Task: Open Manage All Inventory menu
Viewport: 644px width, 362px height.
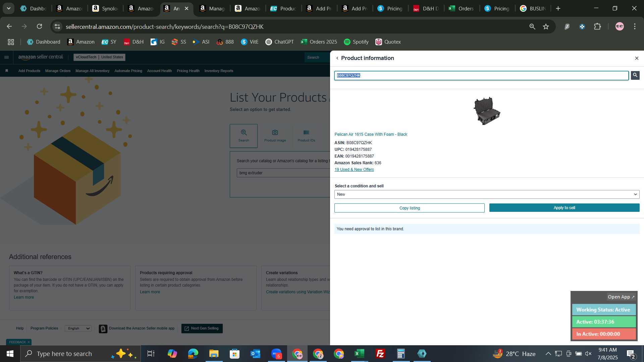Action: click(x=92, y=71)
